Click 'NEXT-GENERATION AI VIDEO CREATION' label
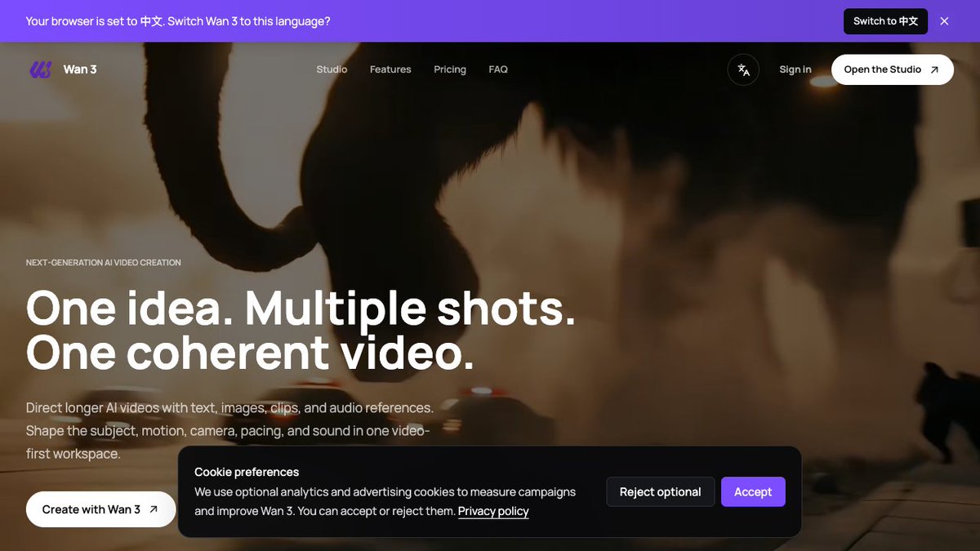980x551 pixels. coord(104,263)
